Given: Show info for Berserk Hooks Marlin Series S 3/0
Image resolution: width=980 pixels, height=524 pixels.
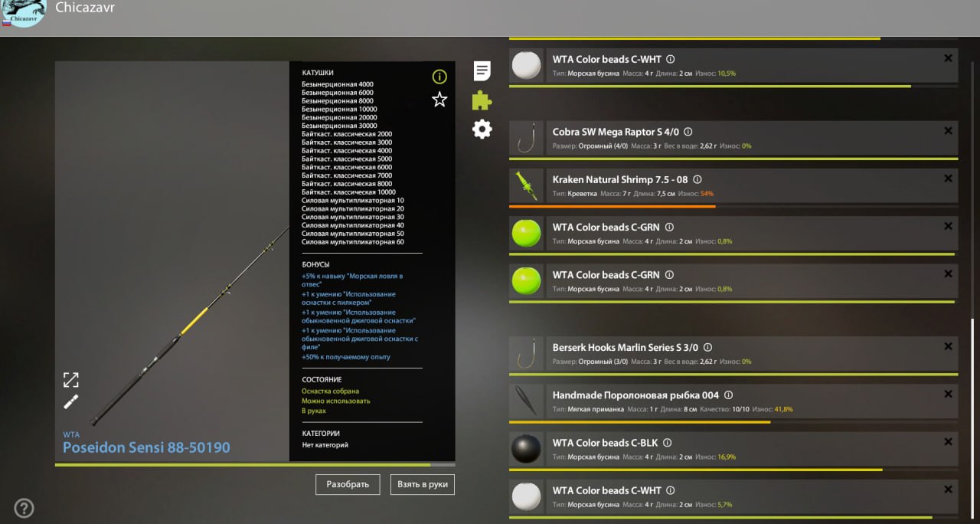Looking at the screenshot, I should tap(707, 347).
